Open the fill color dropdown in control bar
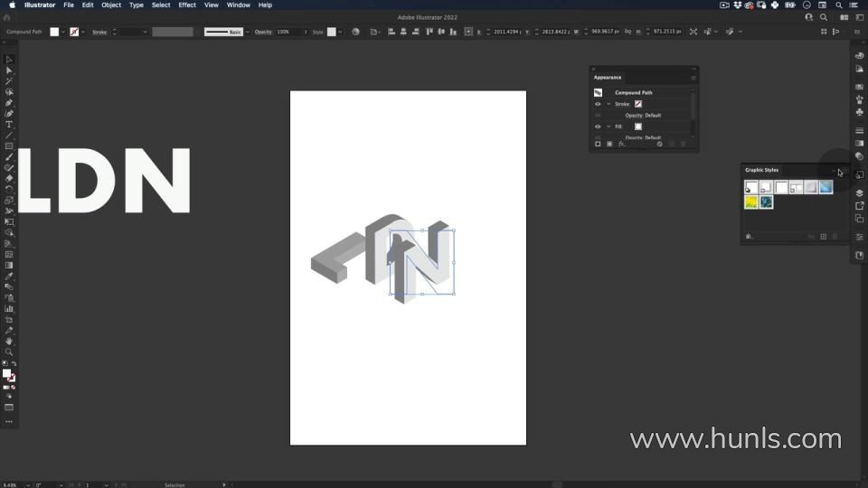Screen dimensions: 868x488 (x=65, y=32)
